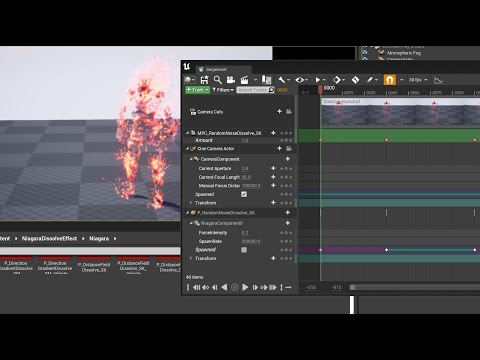Viewport: 480px width, 360px height.
Task: Add section on P_RandomNoiseDissolve_SK Transform
Action: coord(273,258)
